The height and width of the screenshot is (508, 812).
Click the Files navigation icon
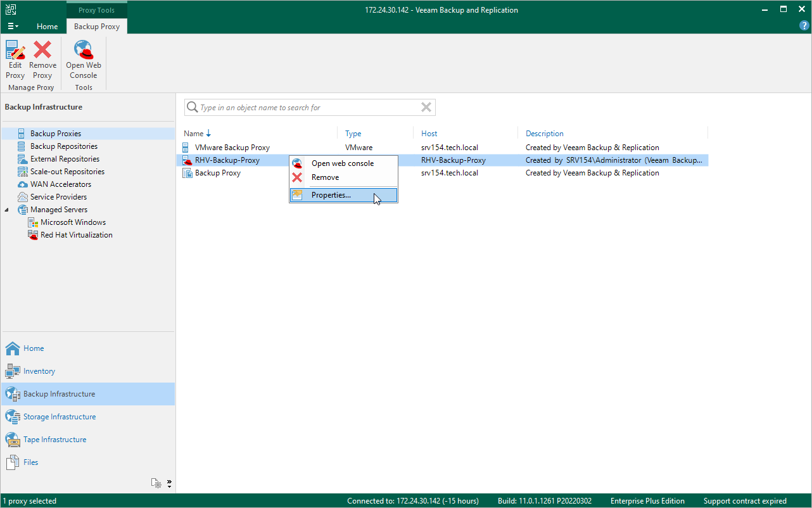[x=13, y=462]
